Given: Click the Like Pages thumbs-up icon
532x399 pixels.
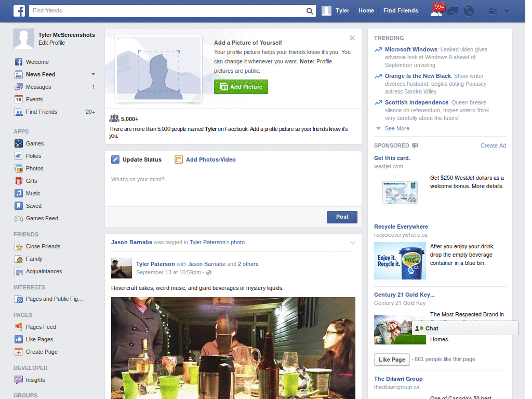Looking at the screenshot, I should point(19,339).
